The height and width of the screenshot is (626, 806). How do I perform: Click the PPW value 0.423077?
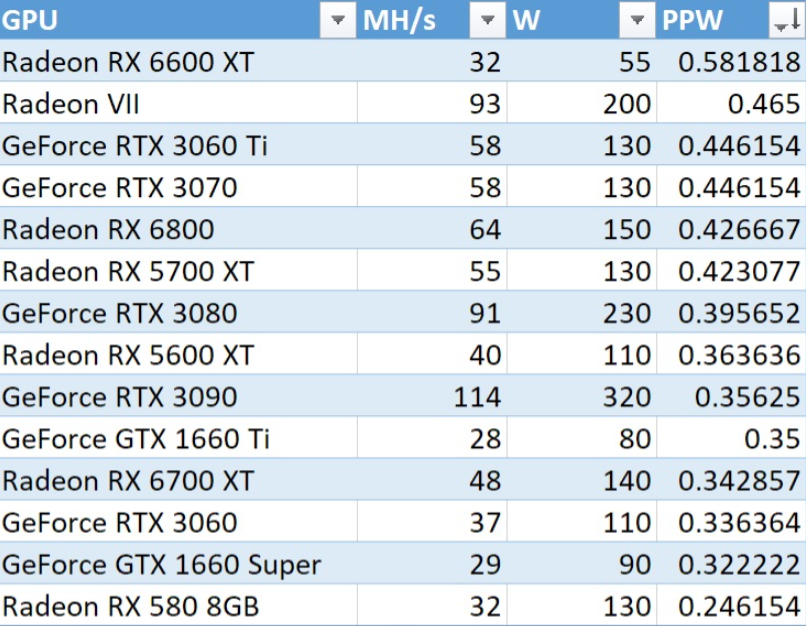click(739, 271)
